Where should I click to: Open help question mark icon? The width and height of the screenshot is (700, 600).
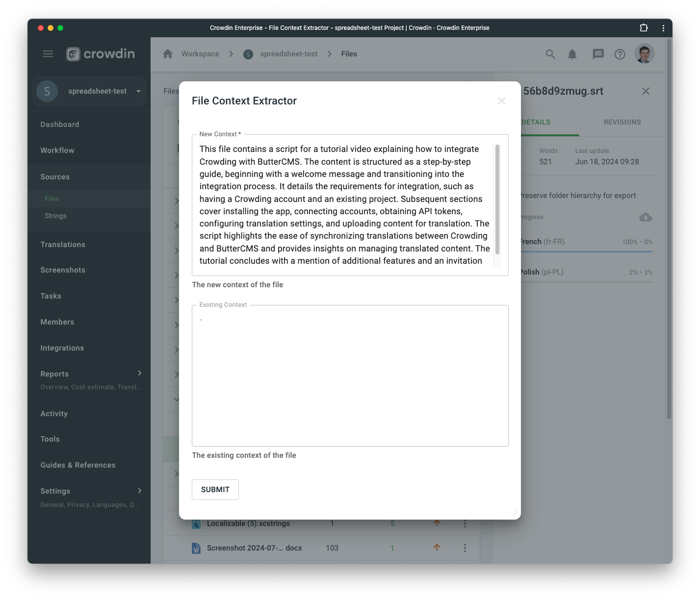tap(620, 54)
